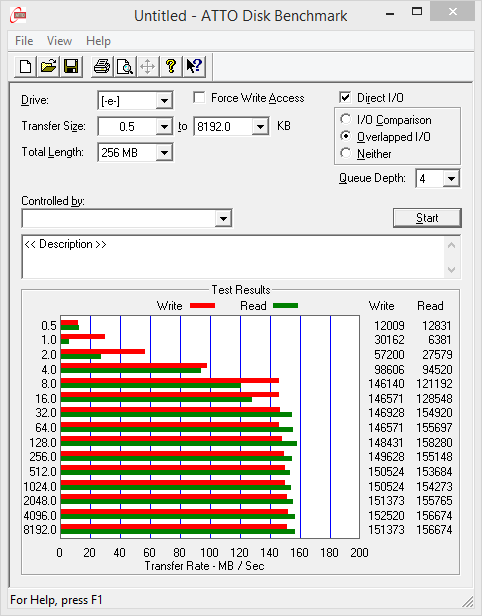Click the ATTO application icon in title bar
Viewport: 482px width, 616px height.
pos(18,15)
